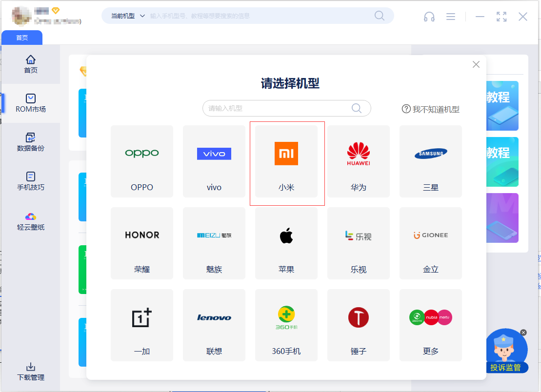Open 下载管理 at sidebar bottom
The width and height of the screenshot is (541, 392).
tap(31, 372)
